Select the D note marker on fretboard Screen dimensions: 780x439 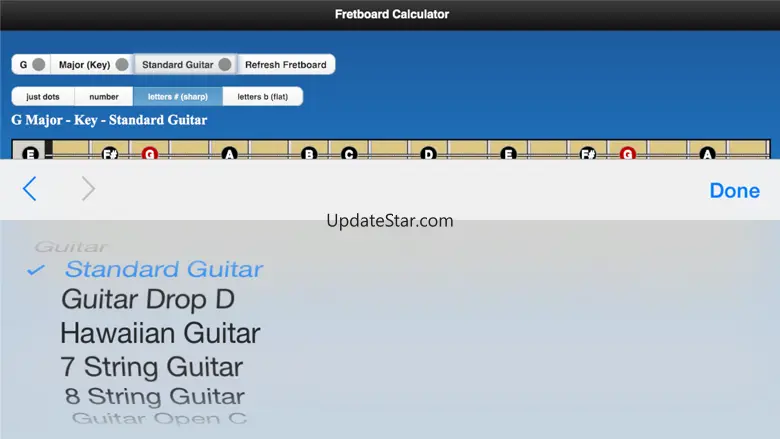[x=428, y=153]
